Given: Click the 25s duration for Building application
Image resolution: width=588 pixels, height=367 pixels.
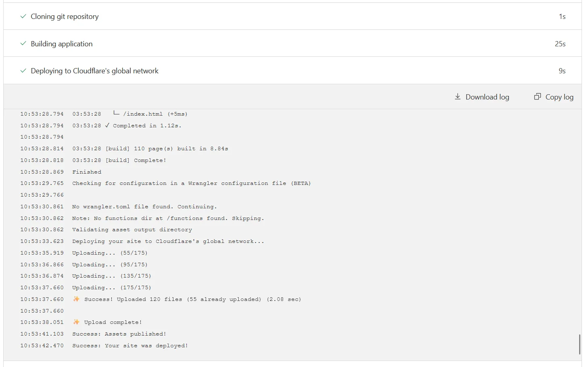Looking at the screenshot, I should pyautogui.click(x=560, y=44).
